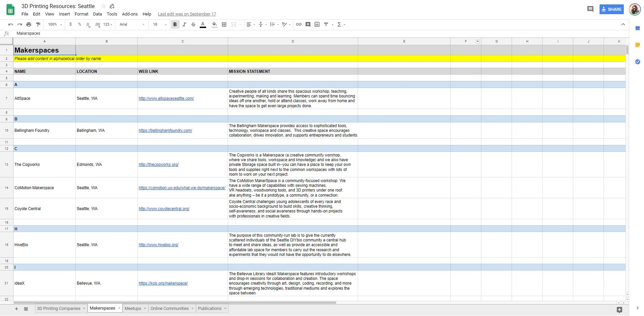Click the blue SHARE button
The height and width of the screenshot is (316, 644).
[x=612, y=9]
